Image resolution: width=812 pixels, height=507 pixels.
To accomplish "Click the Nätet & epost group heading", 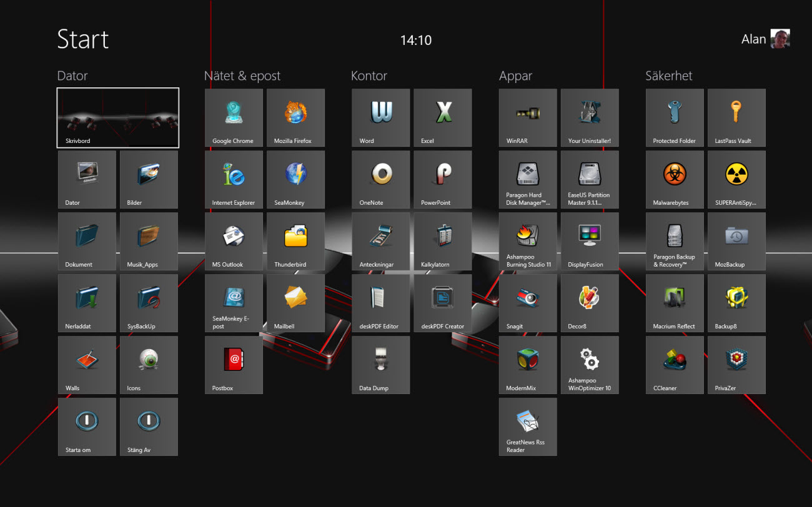I will tap(242, 76).
